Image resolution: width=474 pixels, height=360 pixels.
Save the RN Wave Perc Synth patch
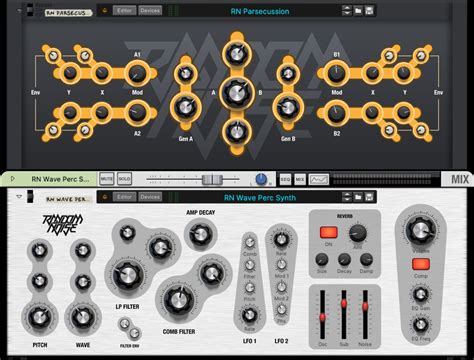click(369, 197)
